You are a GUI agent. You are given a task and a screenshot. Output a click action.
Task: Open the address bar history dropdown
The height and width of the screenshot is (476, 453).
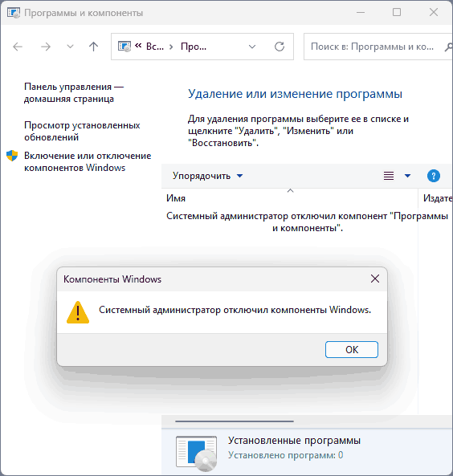coord(252,47)
